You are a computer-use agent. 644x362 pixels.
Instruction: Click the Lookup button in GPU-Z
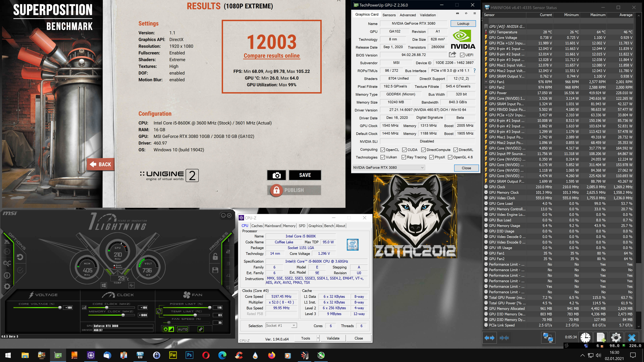(463, 23)
